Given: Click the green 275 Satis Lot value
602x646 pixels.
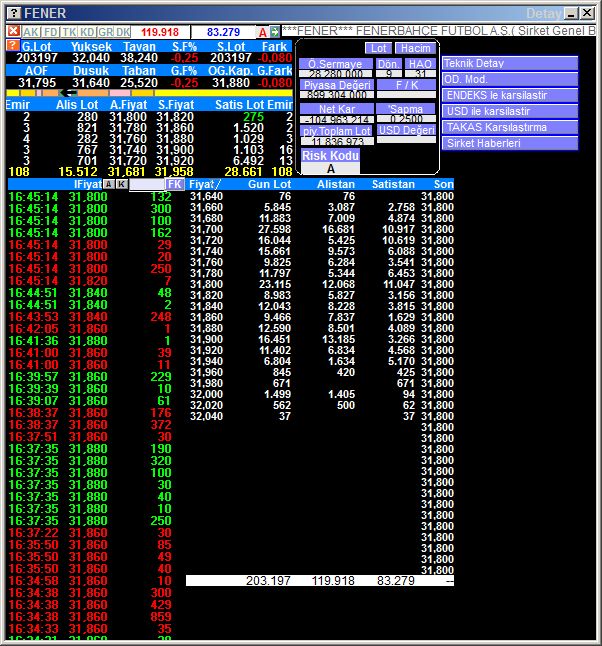Looking at the screenshot, I should point(253,117).
